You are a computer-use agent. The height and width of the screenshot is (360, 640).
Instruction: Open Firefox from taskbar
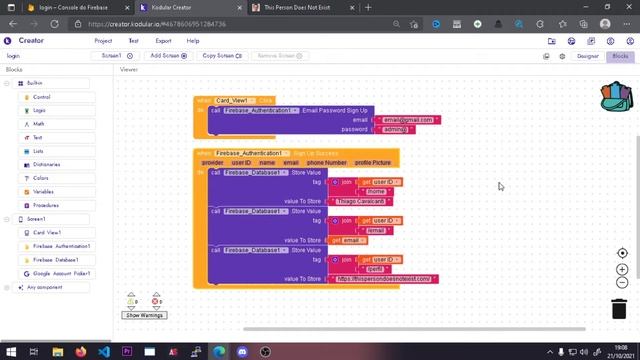81,352
